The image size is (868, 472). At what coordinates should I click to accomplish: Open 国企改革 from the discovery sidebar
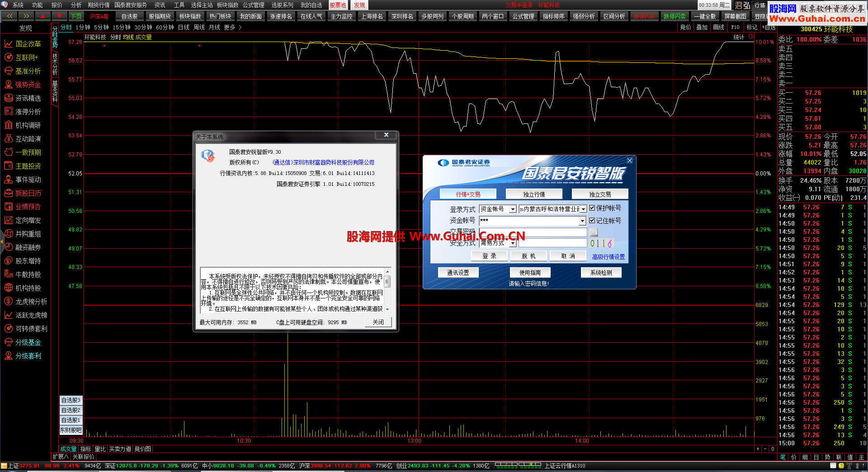(23, 44)
